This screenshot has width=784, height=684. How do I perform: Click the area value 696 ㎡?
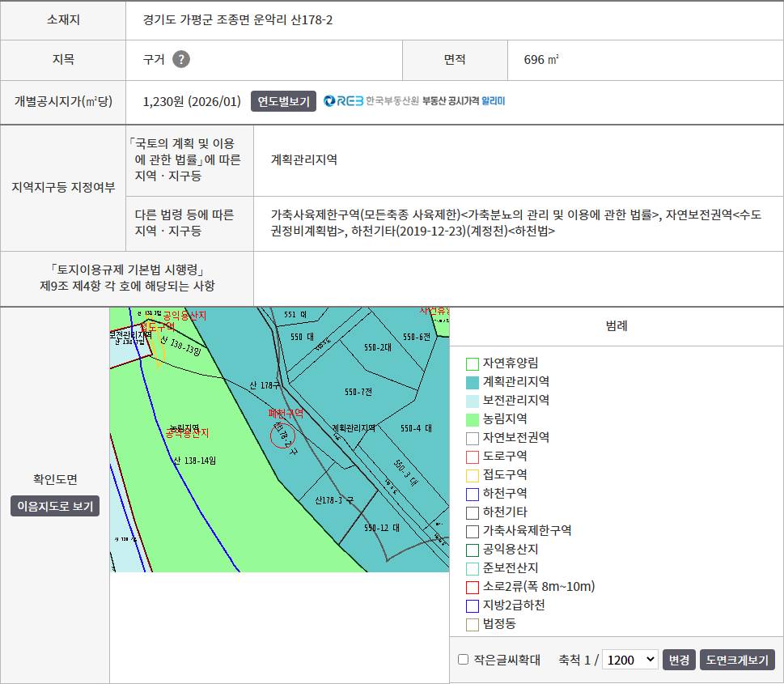541,60
